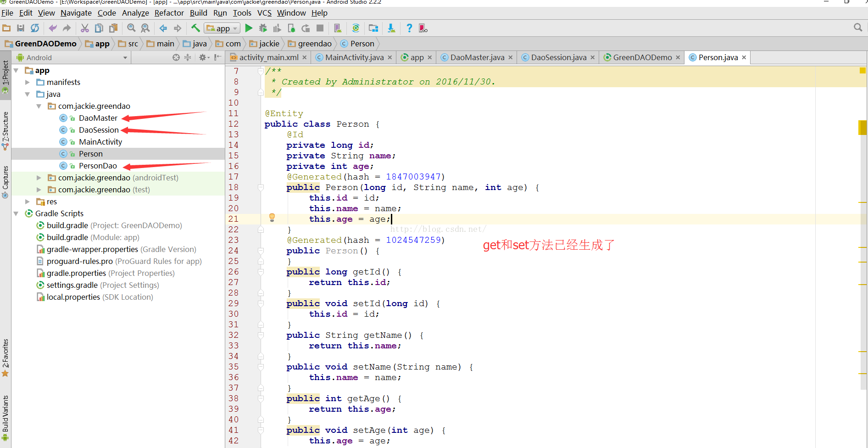Click the Copy toolbar icon
The image size is (868, 448).
99,28
